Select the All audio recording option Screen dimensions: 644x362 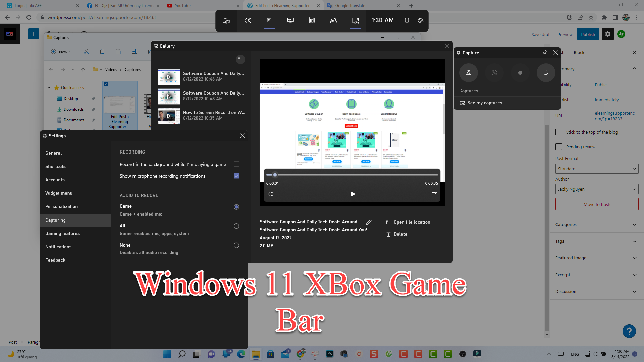click(236, 226)
